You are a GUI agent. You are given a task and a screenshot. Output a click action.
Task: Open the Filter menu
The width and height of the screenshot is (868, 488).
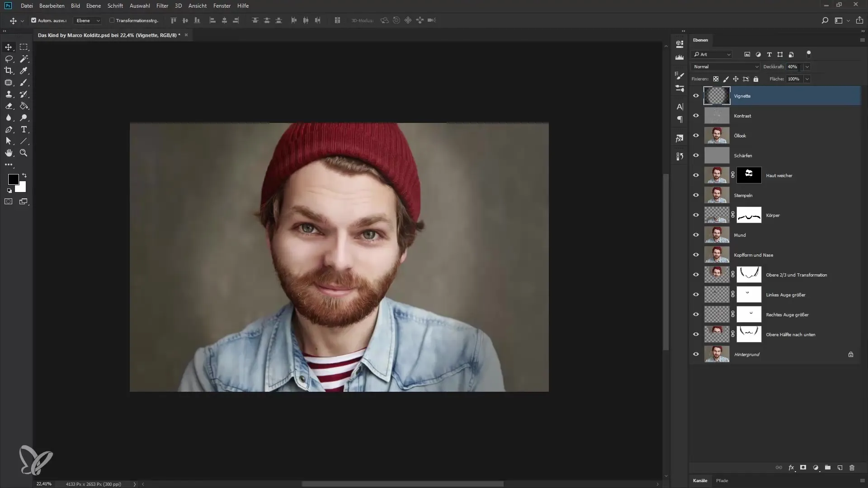[162, 6]
